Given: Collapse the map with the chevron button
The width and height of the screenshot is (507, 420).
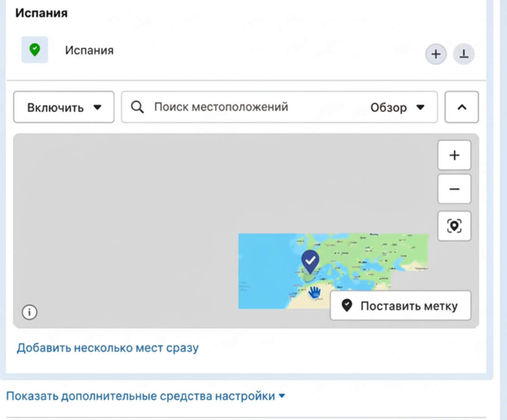Looking at the screenshot, I should [x=461, y=107].
